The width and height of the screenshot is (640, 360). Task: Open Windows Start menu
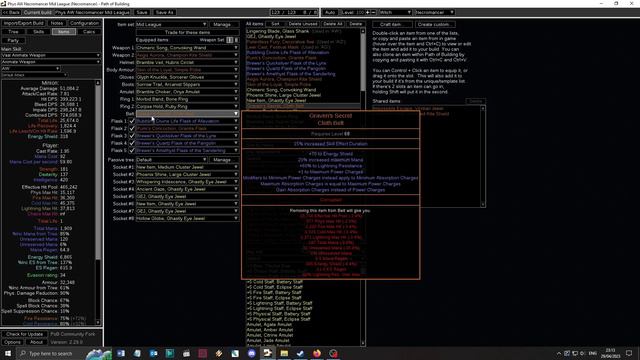coord(7,353)
